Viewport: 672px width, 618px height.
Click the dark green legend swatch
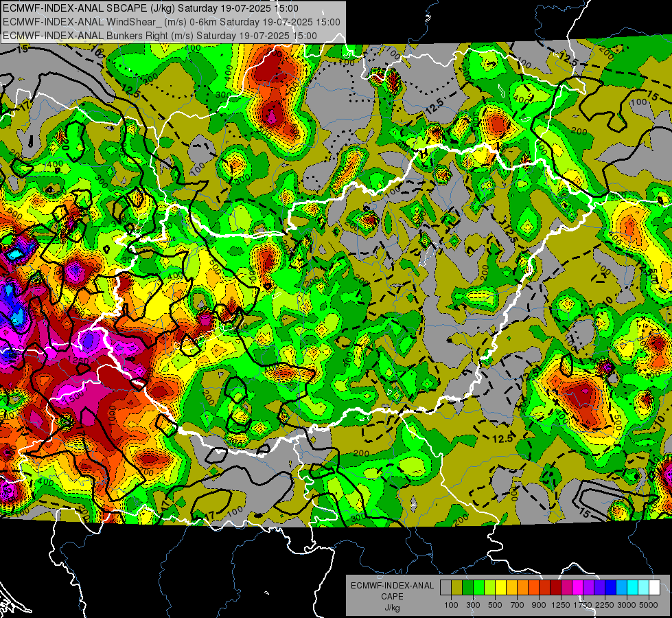coord(468,588)
